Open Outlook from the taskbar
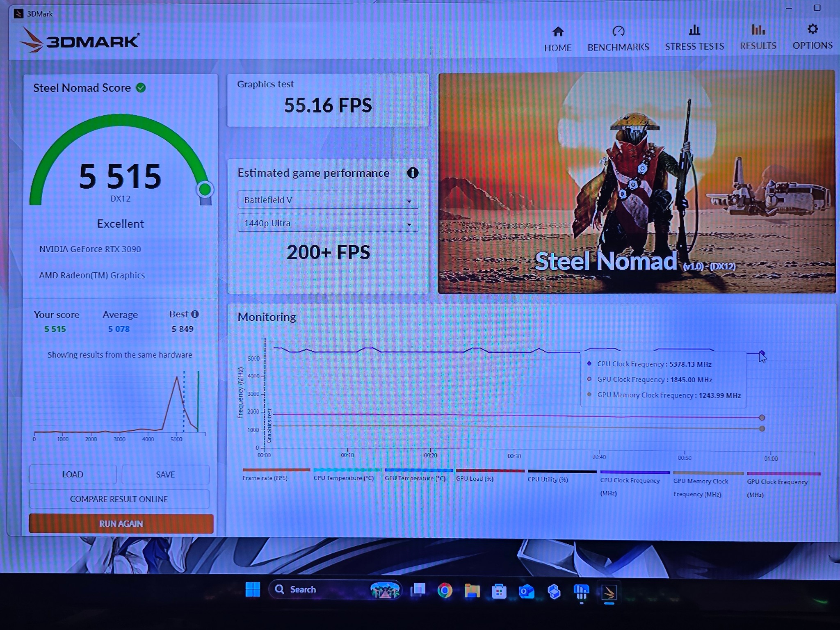The height and width of the screenshot is (630, 840). (x=526, y=591)
